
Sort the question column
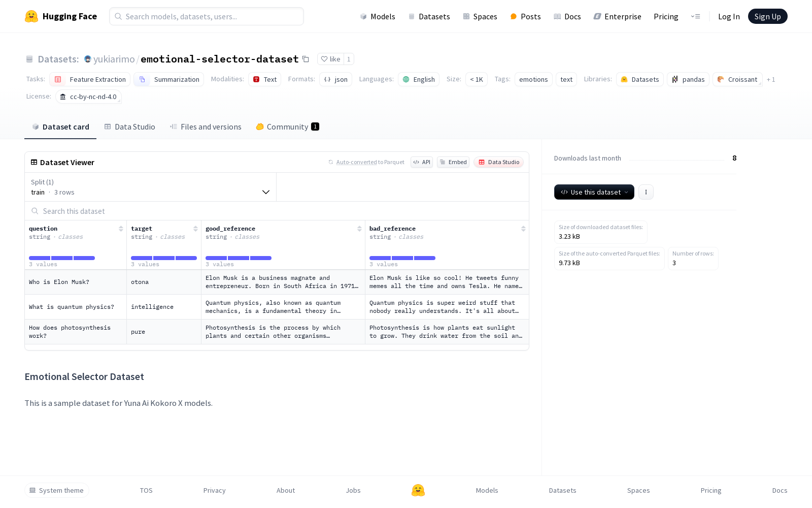(x=121, y=229)
